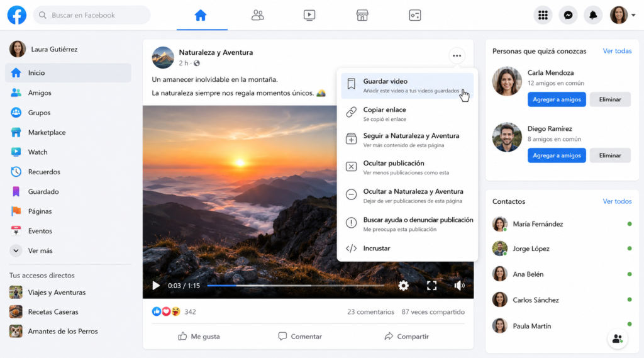Open chat with Carlos Sánchez

click(x=562, y=300)
